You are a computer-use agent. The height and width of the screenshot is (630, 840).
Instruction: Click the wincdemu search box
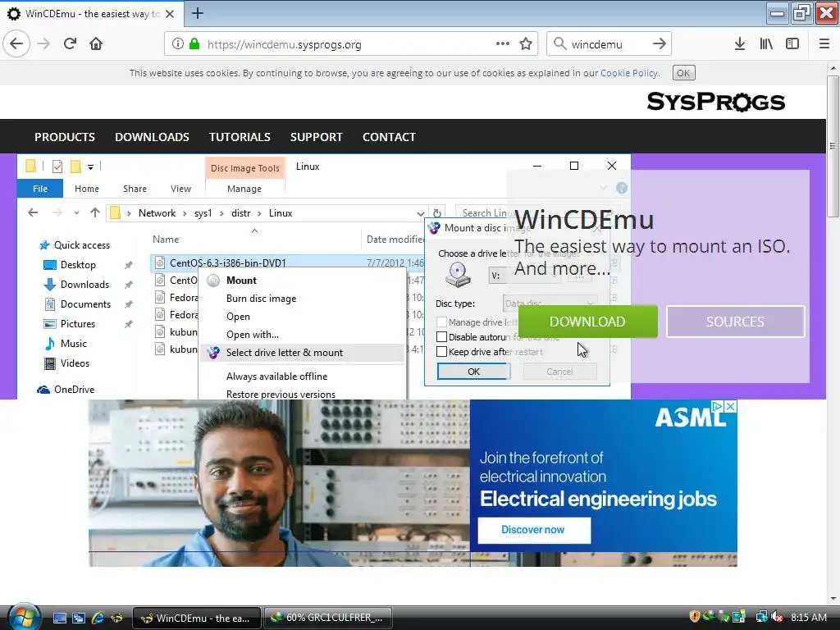point(608,44)
